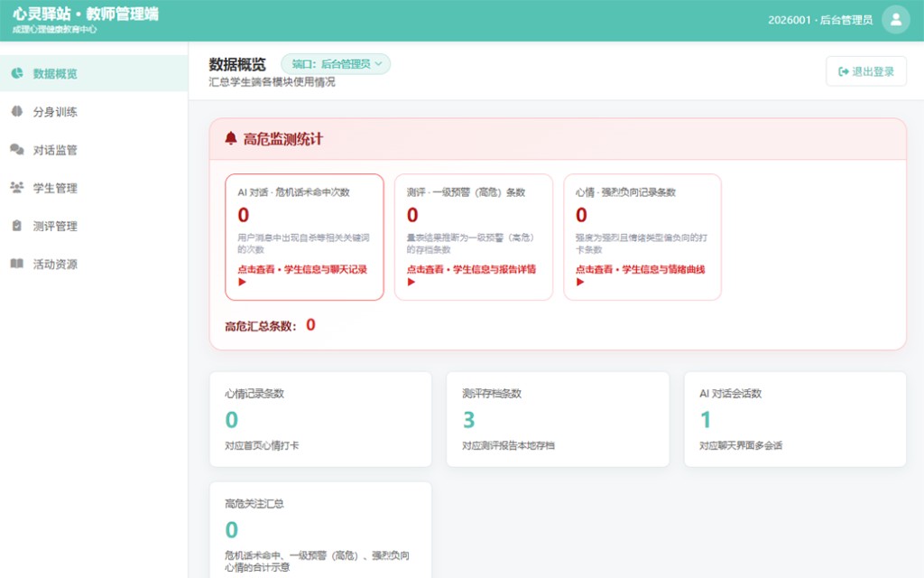This screenshot has height=578, width=924.
Task: Click the 成理心理健康教育中心 header subtitle
Action: [x=54, y=30]
